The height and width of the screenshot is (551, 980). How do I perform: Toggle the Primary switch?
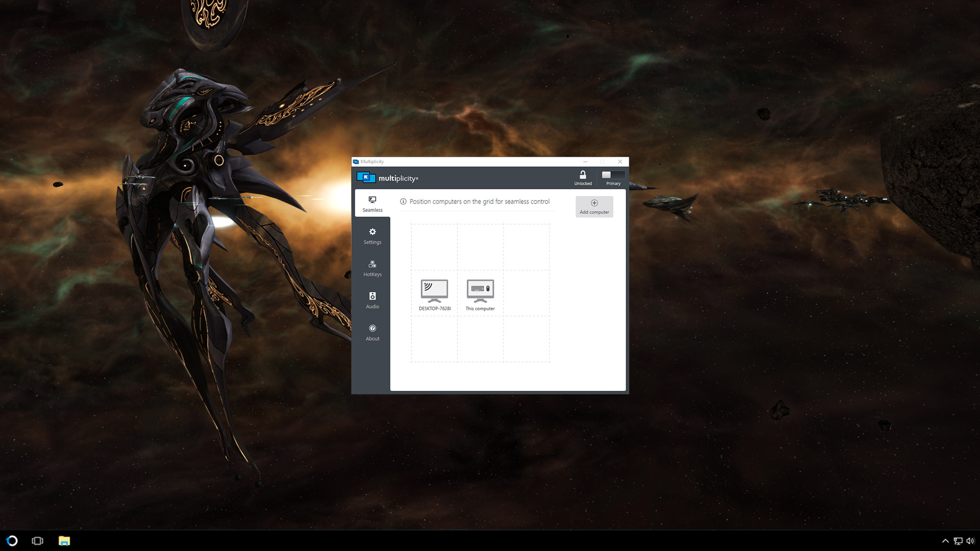tap(612, 176)
